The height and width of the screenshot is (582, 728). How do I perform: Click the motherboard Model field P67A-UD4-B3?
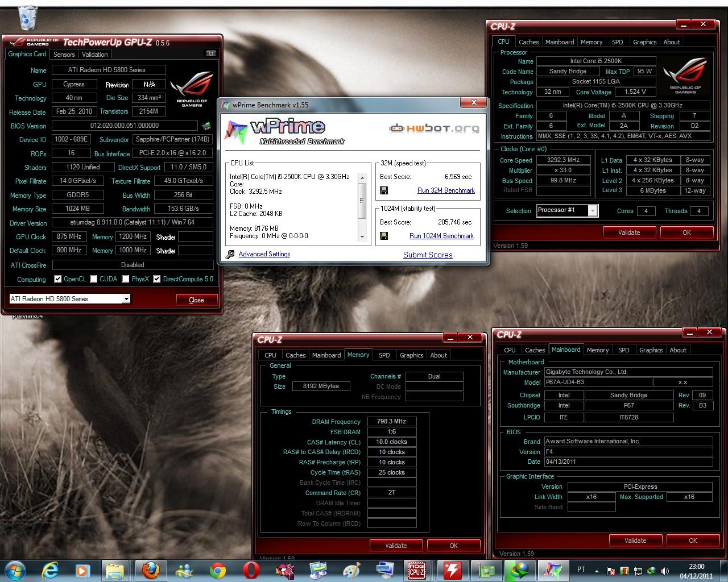pos(597,383)
